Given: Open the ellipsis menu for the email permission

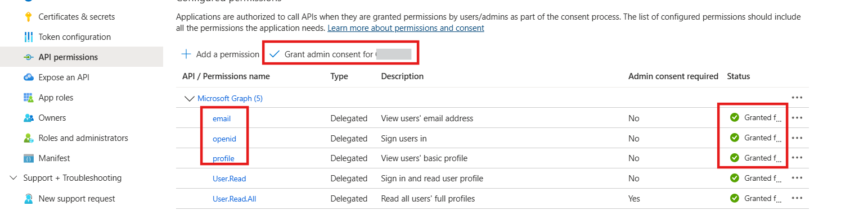Looking at the screenshot, I should (797, 118).
